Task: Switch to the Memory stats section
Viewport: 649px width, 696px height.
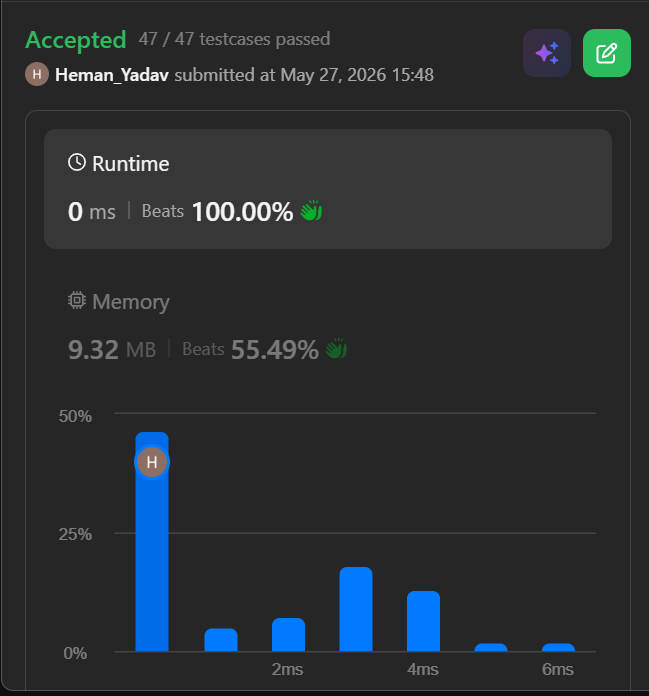Action: click(328, 326)
